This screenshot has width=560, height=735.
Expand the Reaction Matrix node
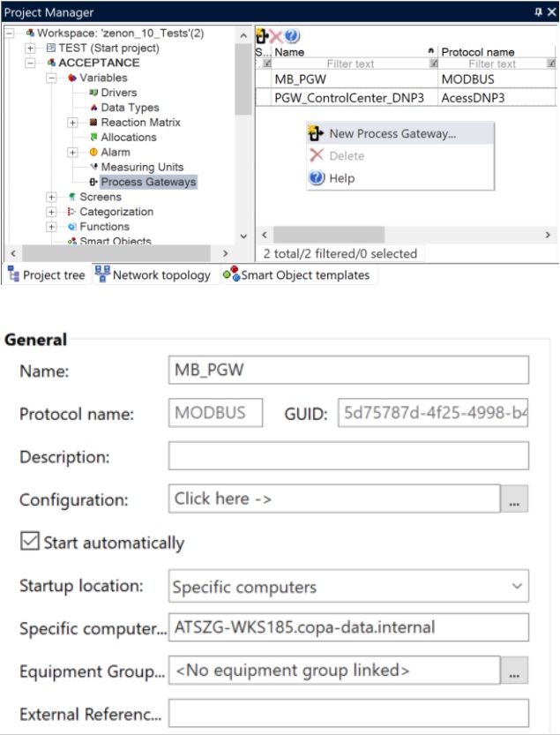click(x=73, y=123)
